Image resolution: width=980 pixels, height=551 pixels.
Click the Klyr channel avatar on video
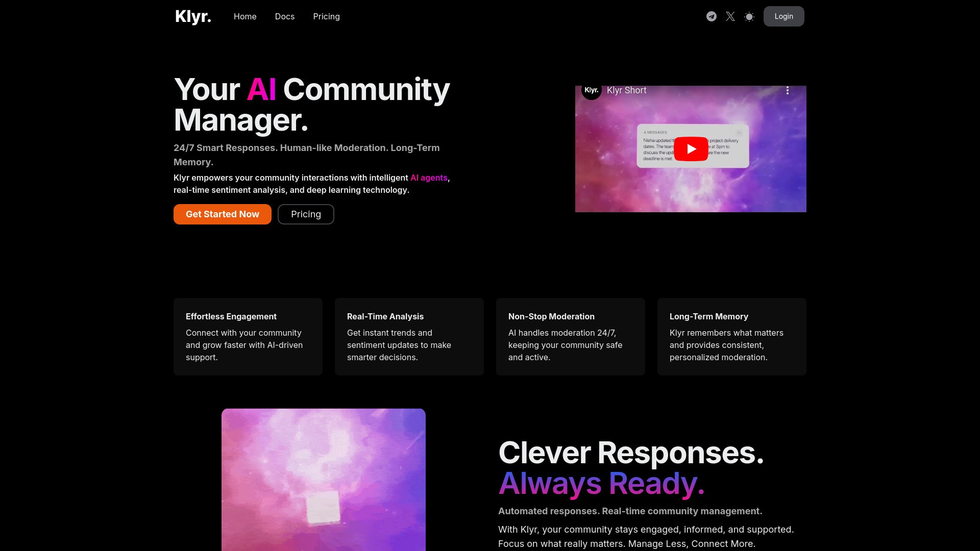[x=592, y=90]
